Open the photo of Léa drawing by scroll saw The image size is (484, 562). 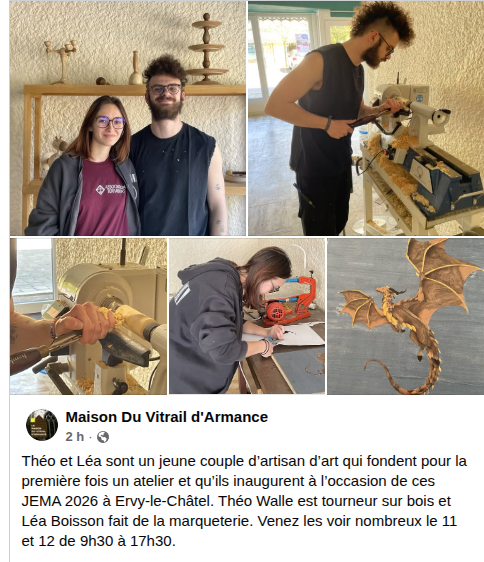coord(247,316)
